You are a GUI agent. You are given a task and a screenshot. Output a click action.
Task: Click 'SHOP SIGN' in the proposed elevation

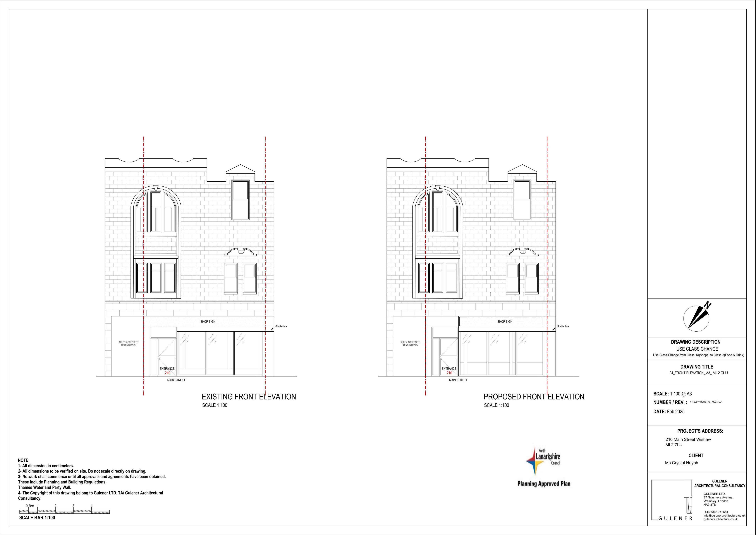pos(505,321)
